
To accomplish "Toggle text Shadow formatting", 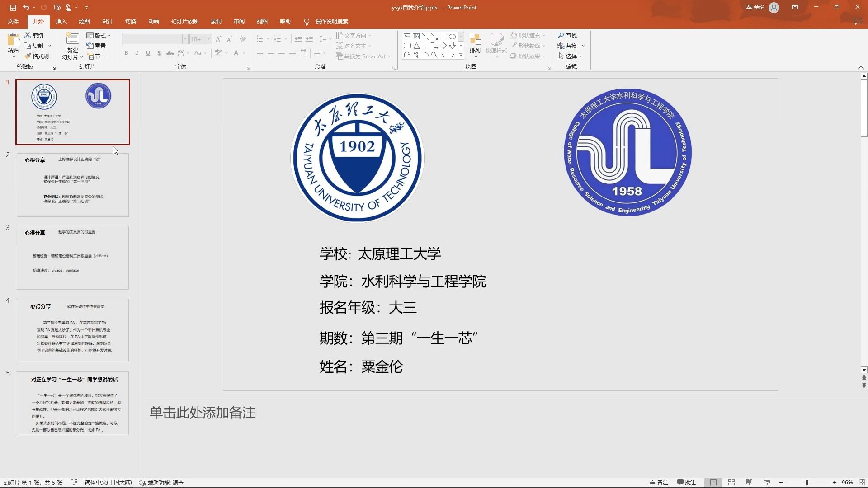I will click(x=159, y=53).
